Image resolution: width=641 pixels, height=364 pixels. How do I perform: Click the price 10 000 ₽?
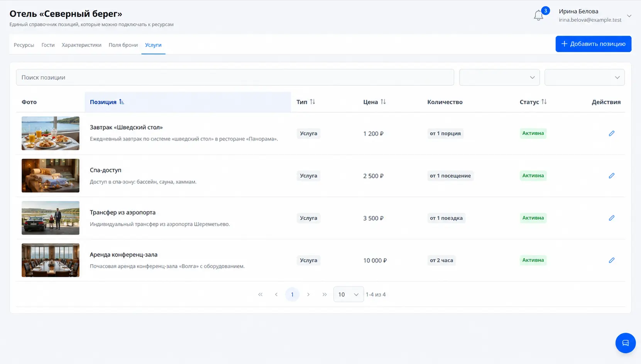tap(375, 261)
